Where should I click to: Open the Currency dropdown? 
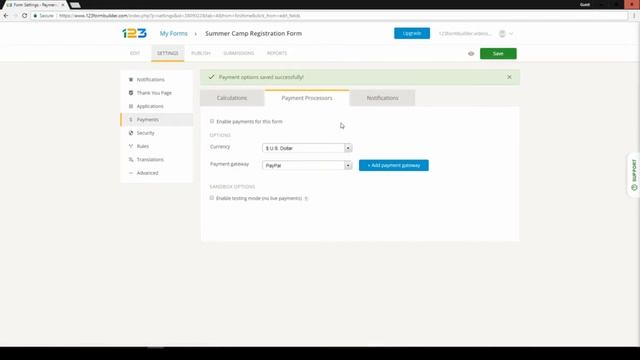pos(307,148)
